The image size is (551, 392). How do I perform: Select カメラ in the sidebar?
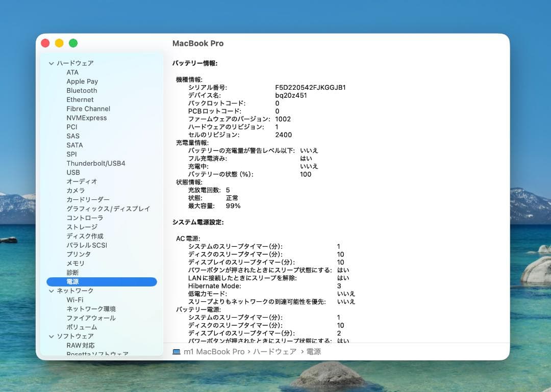point(74,190)
